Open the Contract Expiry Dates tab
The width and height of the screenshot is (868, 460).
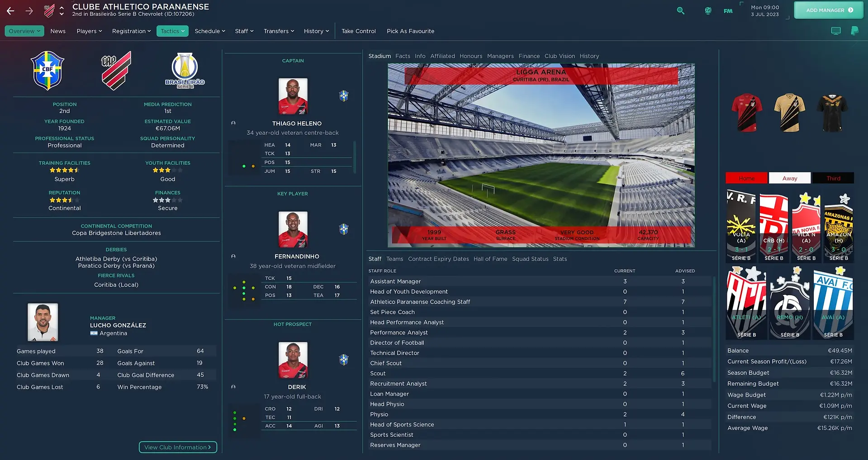tap(438, 259)
